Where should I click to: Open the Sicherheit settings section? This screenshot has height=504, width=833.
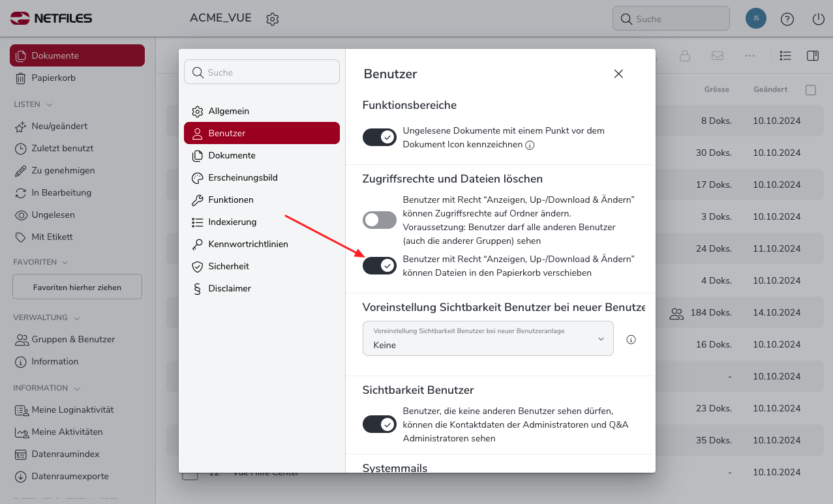[x=228, y=266]
